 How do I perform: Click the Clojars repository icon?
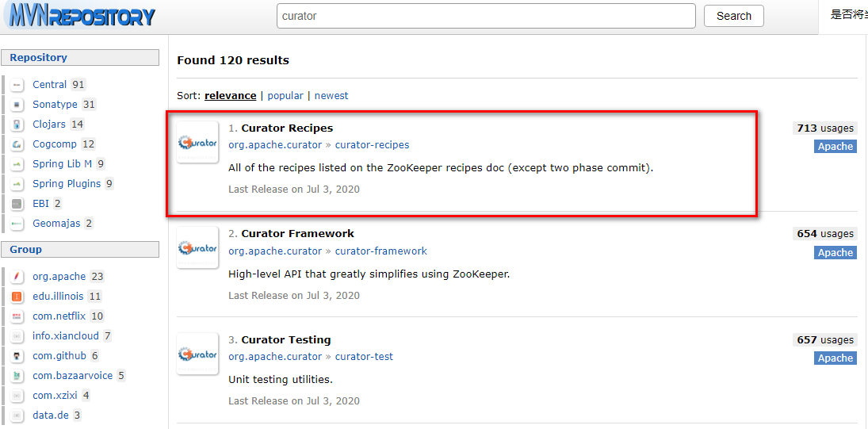coord(17,124)
